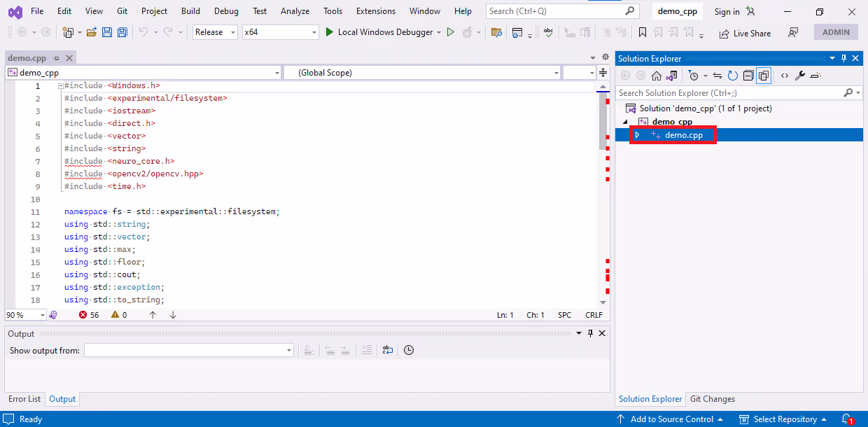Click the ADMIN badge button

(836, 32)
